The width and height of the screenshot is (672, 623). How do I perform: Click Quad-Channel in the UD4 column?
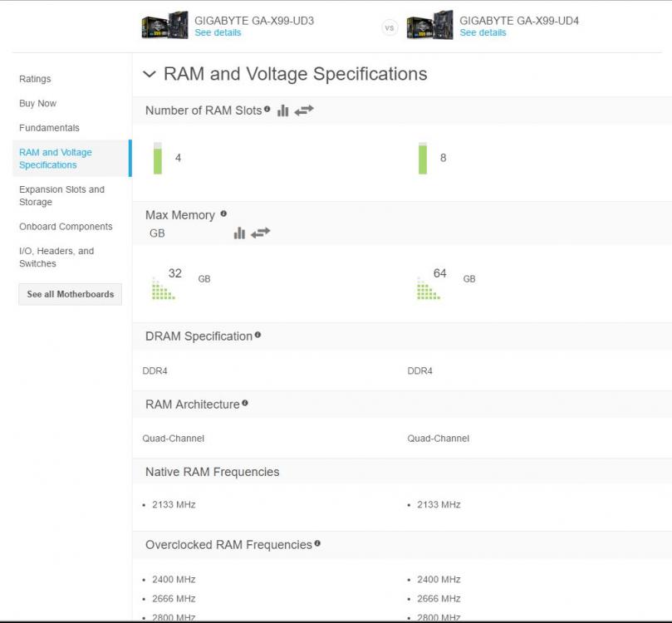click(439, 439)
